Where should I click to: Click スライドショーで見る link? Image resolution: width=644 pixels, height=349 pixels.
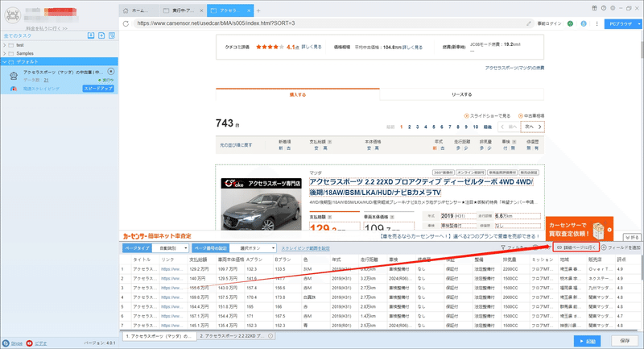point(487,116)
